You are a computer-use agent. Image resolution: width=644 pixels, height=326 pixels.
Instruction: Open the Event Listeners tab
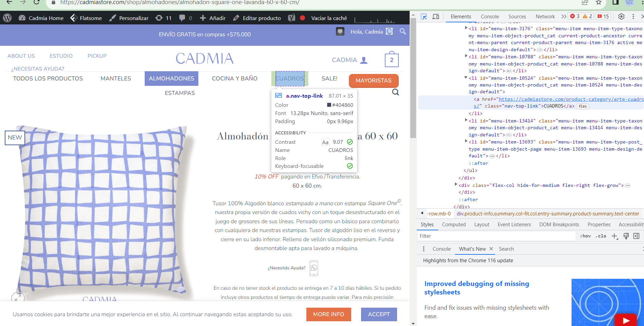coord(514,225)
